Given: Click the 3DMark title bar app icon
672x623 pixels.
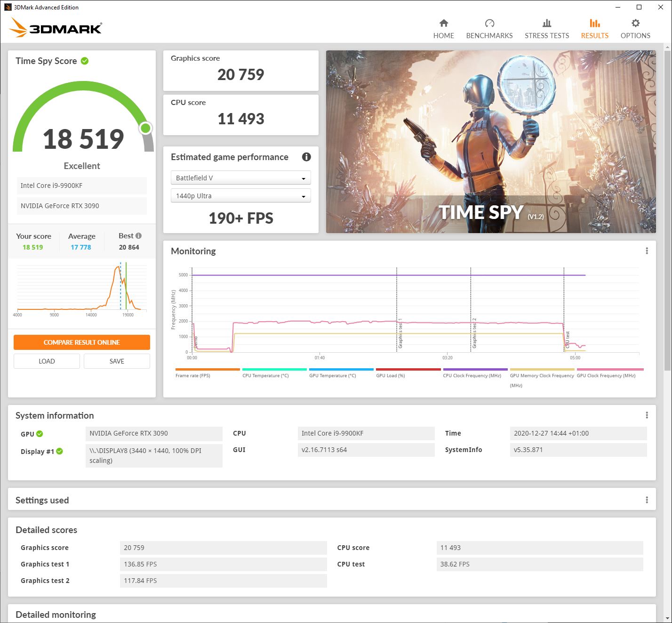Looking at the screenshot, I should [x=8, y=7].
